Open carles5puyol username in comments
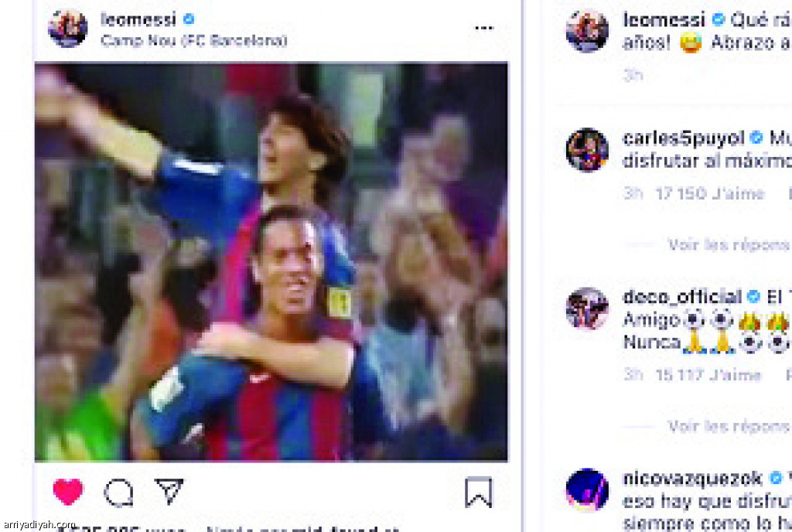 684,138
